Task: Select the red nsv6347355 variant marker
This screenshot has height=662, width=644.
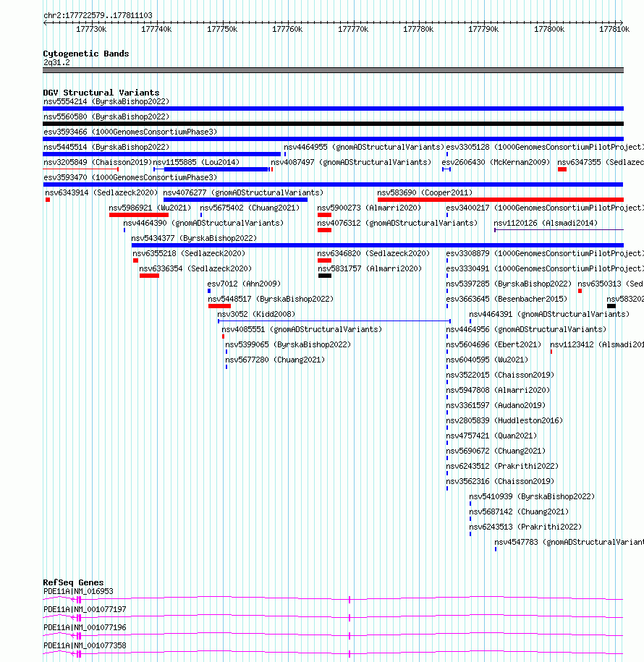Action: [x=562, y=169]
